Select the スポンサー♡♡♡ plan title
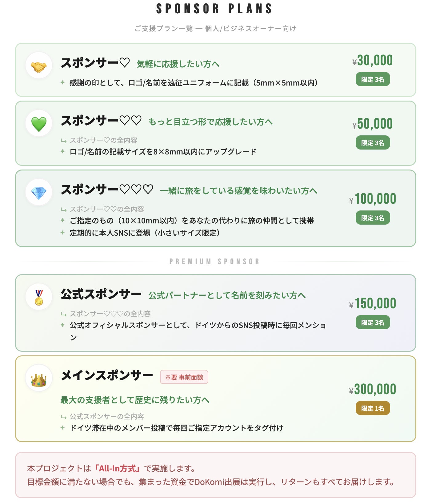The width and height of the screenshot is (432, 504). (x=107, y=190)
